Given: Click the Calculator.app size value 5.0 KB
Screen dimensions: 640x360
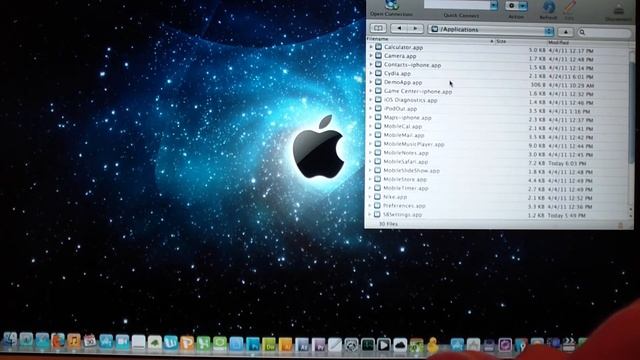Looking at the screenshot, I should 537,50.
